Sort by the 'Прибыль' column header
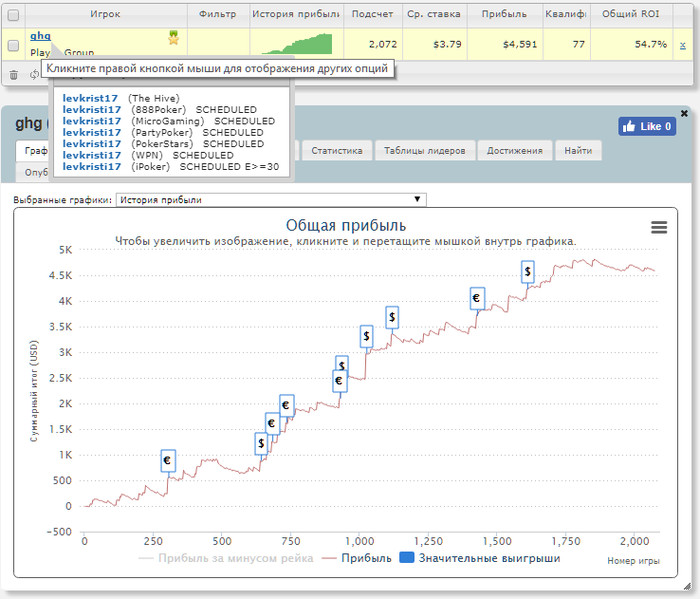Screen dimensions: 700x599 [504, 15]
